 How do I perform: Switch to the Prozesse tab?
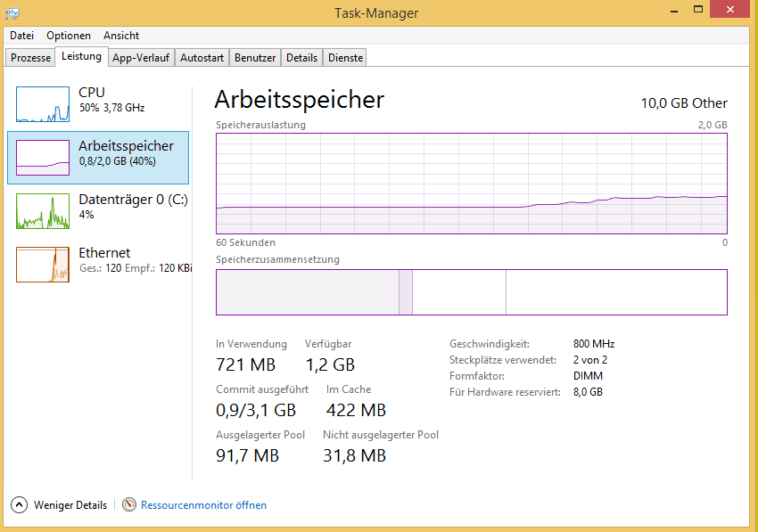tap(31, 58)
